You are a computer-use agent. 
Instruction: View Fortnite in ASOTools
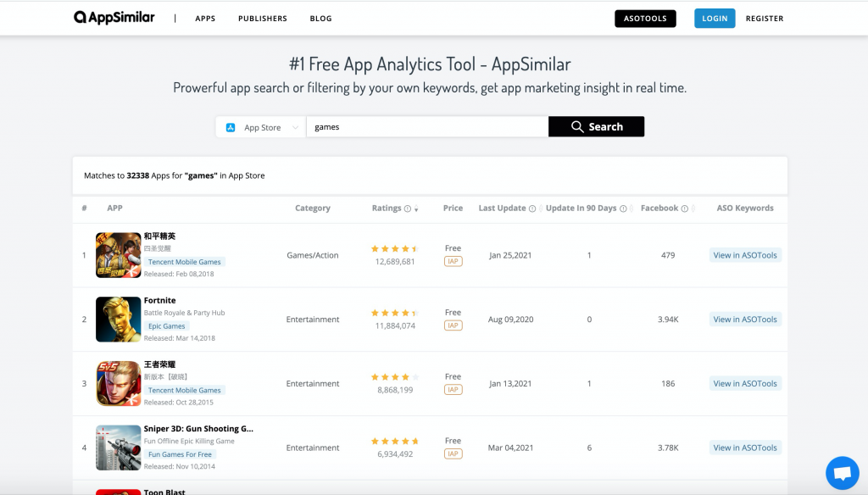745,320
